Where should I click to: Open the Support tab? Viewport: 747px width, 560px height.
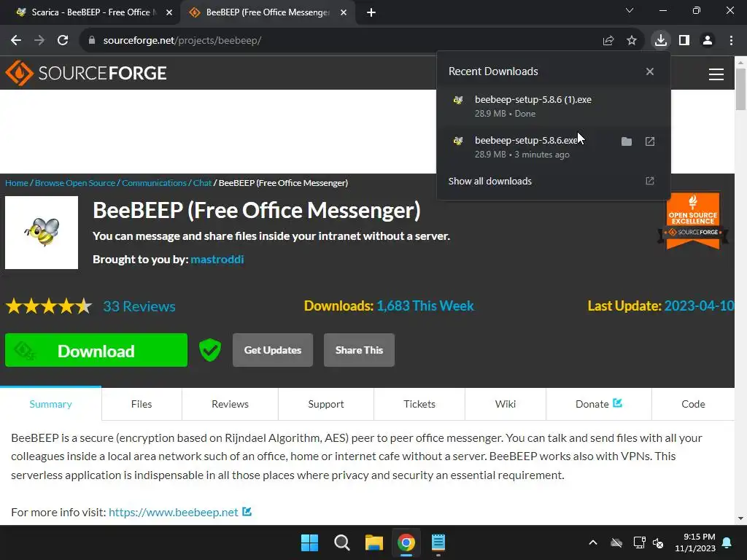pyautogui.click(x=326, y=404)
